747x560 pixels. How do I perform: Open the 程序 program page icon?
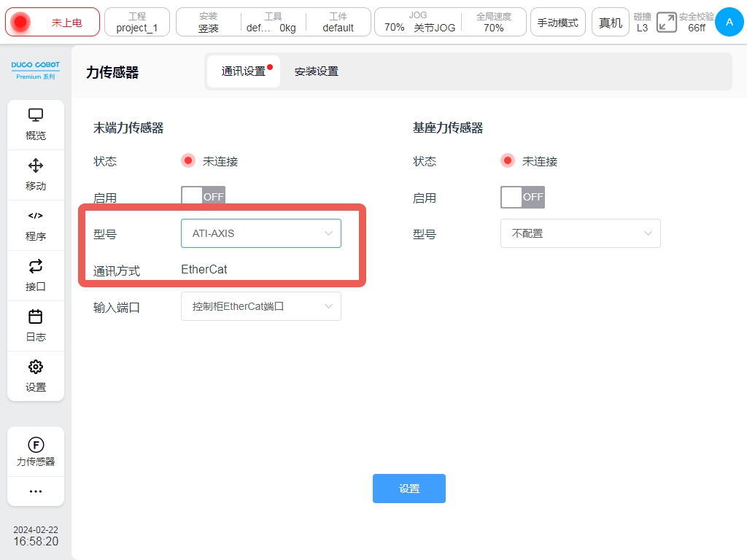(x=36, y=216)
